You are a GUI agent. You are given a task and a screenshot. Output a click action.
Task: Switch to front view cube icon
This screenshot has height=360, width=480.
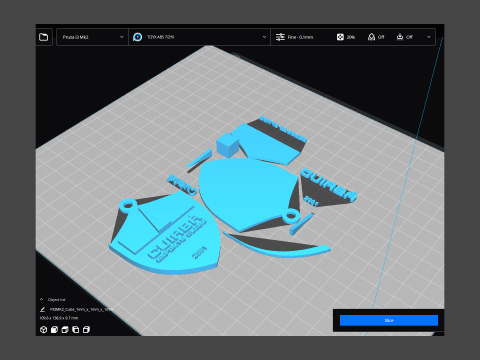54,330
